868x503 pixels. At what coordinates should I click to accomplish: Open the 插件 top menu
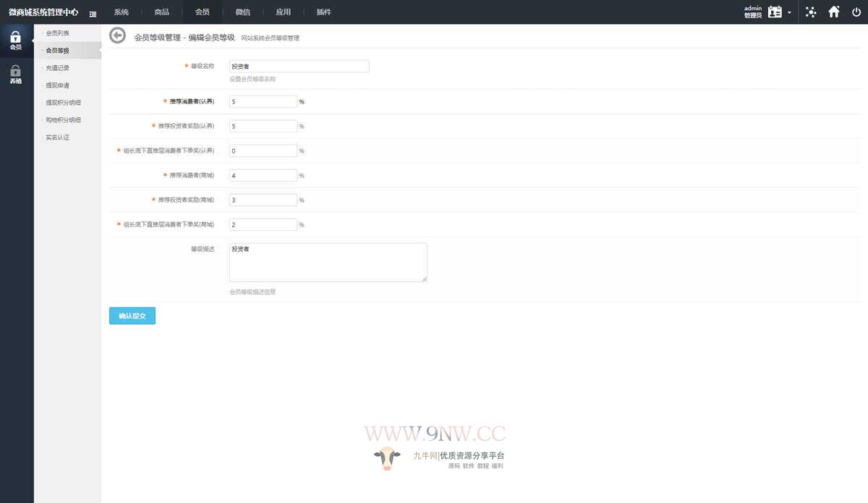(x=324, y=12)
